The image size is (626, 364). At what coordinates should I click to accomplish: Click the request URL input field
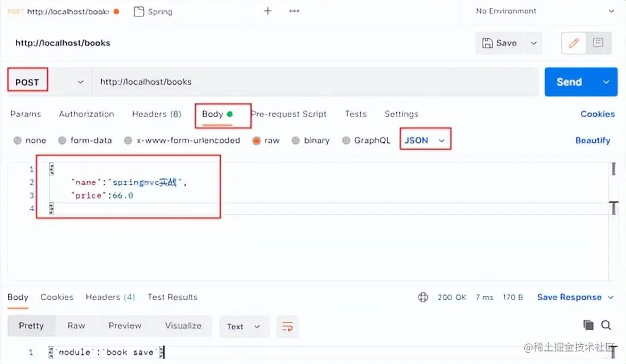pyautogui.click(x=315, y=82)
